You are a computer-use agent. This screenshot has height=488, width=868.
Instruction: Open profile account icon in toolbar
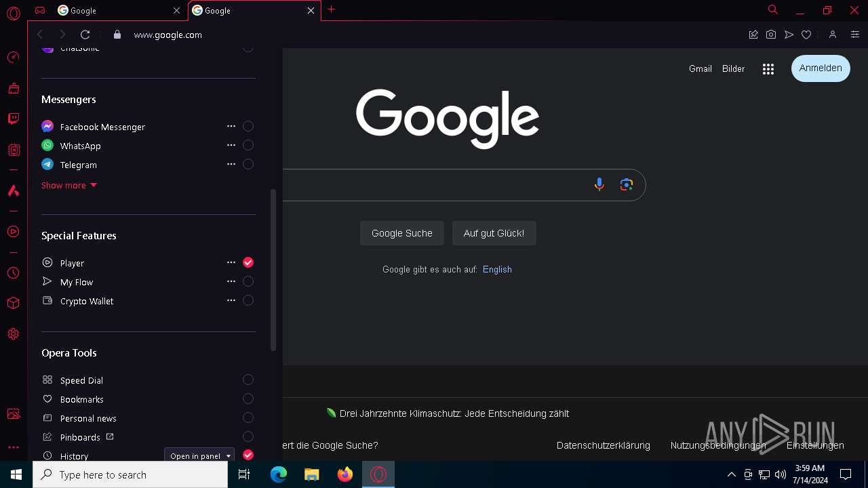[833, 35]
